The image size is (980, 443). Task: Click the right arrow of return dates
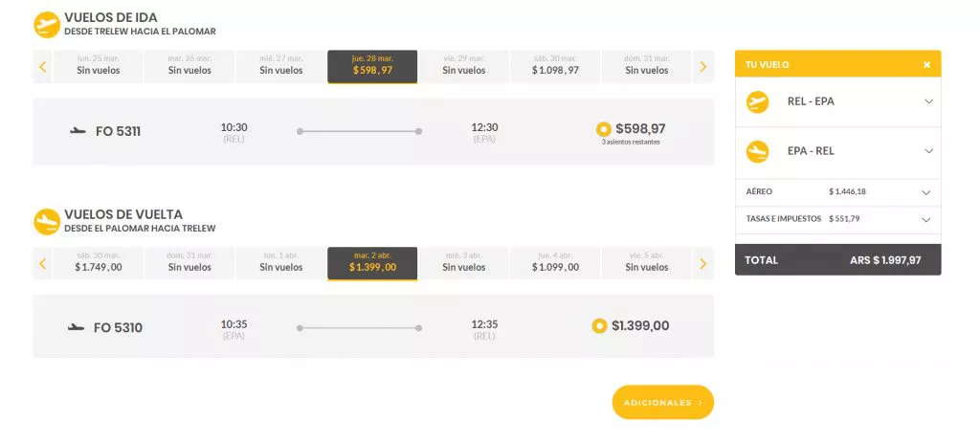point(703,264)
